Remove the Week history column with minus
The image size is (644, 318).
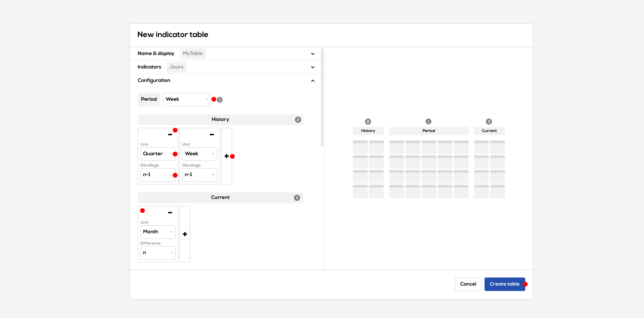click(212, 135)
